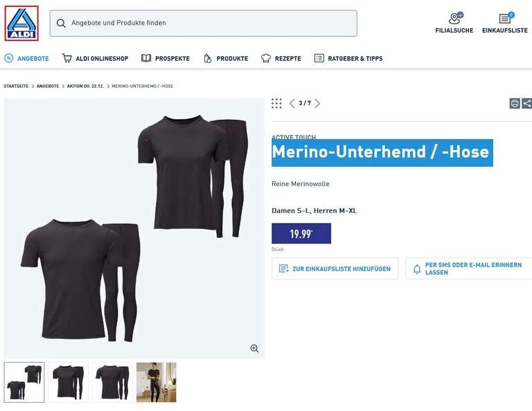
Task: Open the ALDI Onlineshop menu item
Action: click(x=95, y=59)
